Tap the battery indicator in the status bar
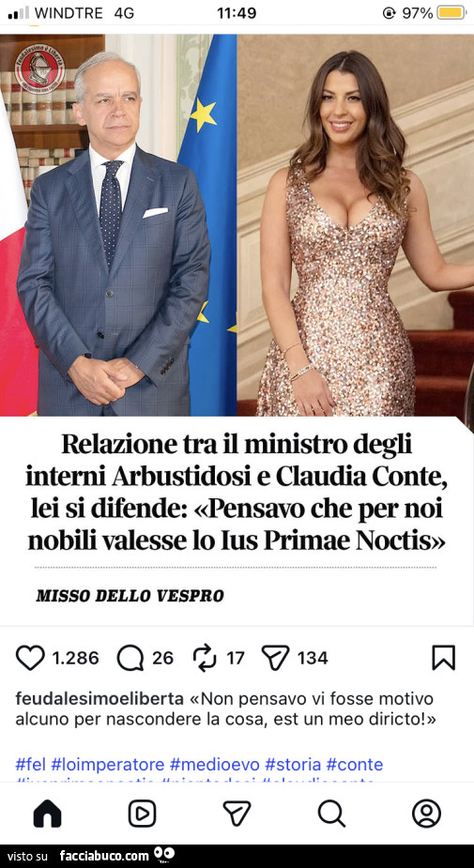474x868 pixels. click(451, 13)
